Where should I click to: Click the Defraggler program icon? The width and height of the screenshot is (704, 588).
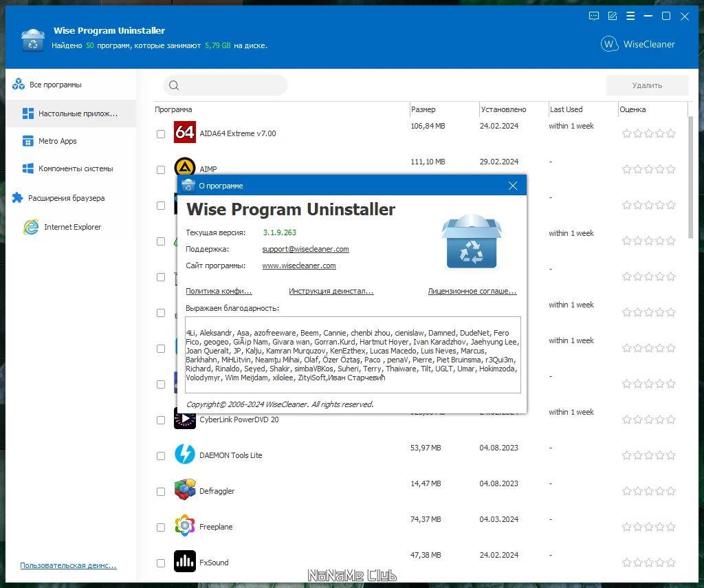click(x=184, y=490)
